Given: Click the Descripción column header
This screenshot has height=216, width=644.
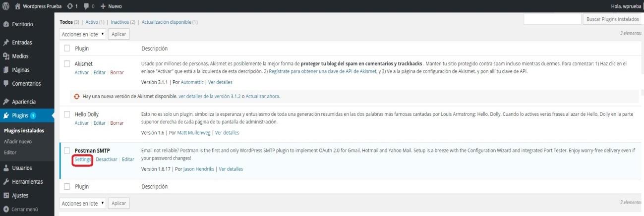Looking at the screenshot, I should (155, 49).
